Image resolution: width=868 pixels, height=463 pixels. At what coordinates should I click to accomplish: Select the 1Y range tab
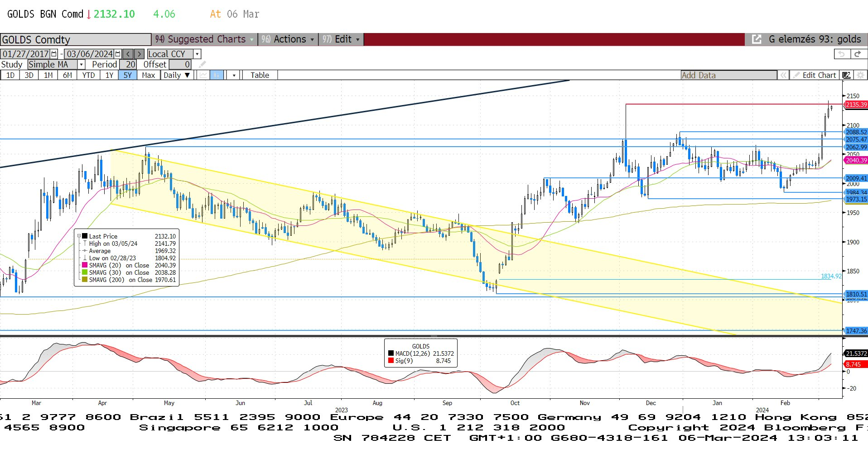point(109,75)
